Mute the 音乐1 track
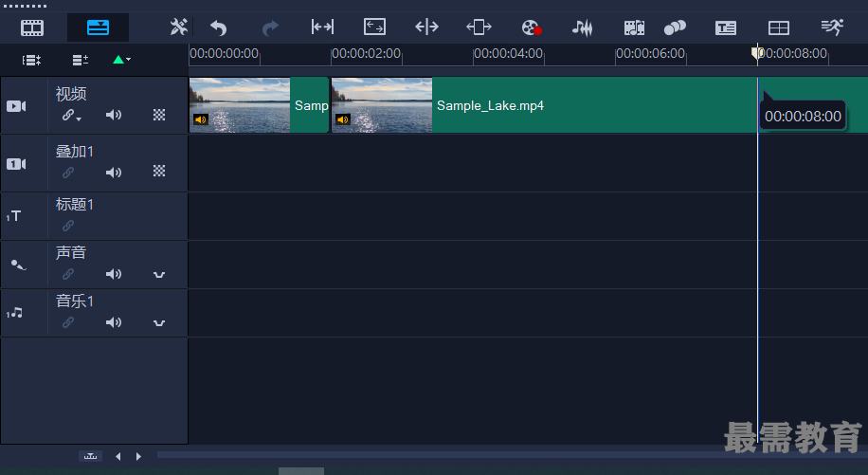Image resolution: width=868 pixels, height=475 pixels. coord(114,321)
